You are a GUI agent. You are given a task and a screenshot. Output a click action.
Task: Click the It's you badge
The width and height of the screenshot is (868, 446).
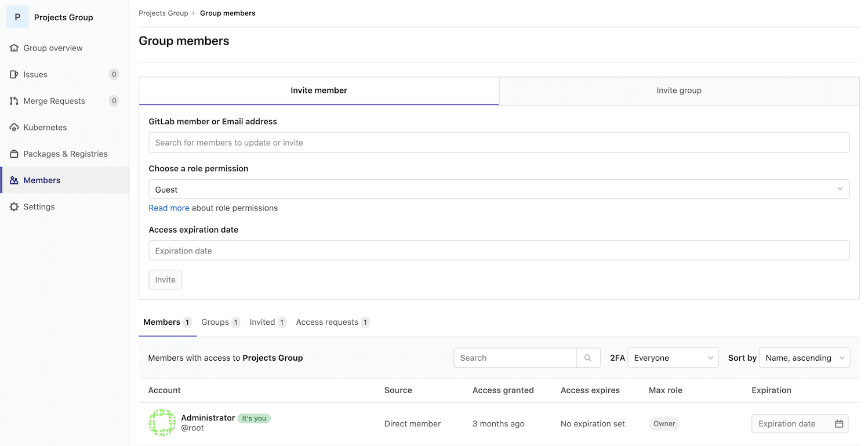click(254, 418)
